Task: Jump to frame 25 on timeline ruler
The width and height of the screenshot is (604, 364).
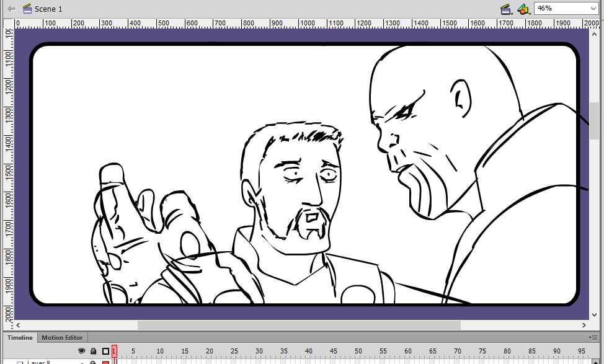Action: pos(234,351)
